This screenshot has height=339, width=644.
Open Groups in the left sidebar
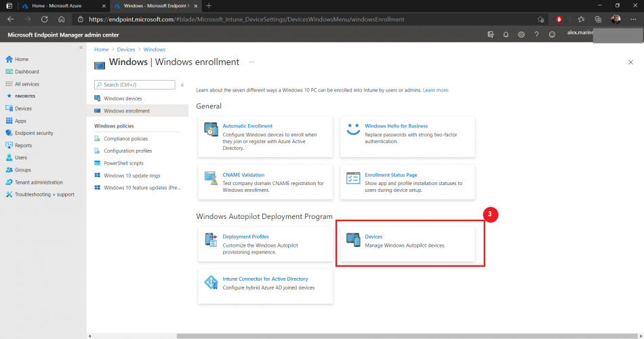tap(18, 169)
